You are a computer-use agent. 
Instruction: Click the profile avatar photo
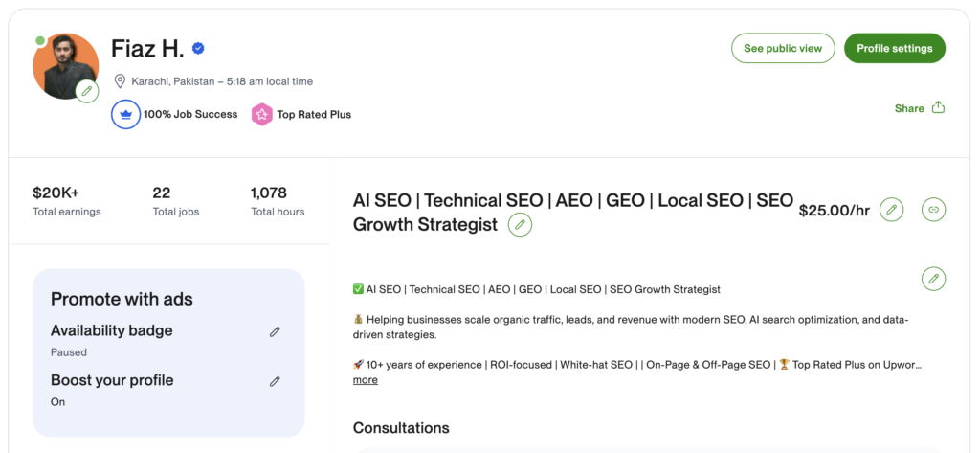click(x=65, y=66)
